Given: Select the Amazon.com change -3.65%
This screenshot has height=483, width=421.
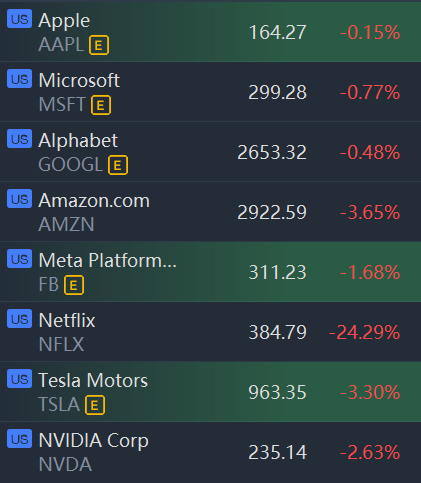Looking at the screenshot, I should 370,212.
